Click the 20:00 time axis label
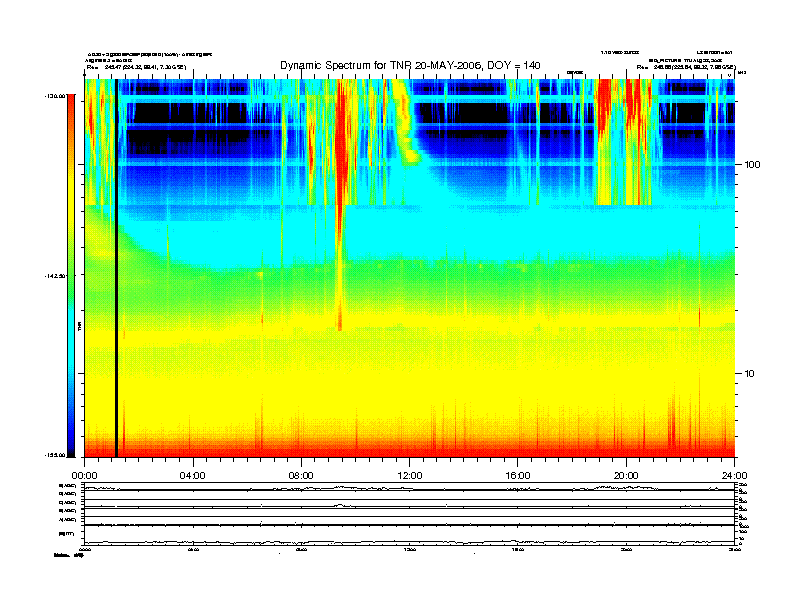792x612 pixels. click(626, 476)
